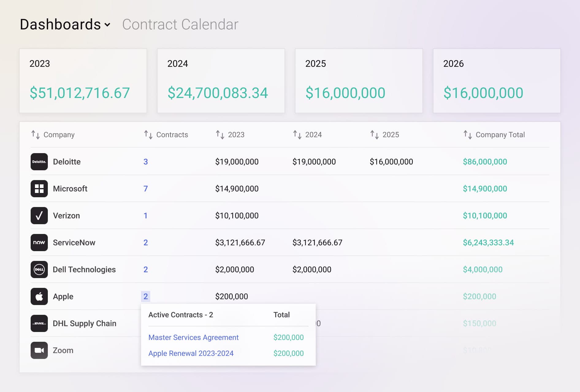Viewport: 580px width, 392px height.
Task: Select the Verizon checkmark logo
Action: click(39, 215)
